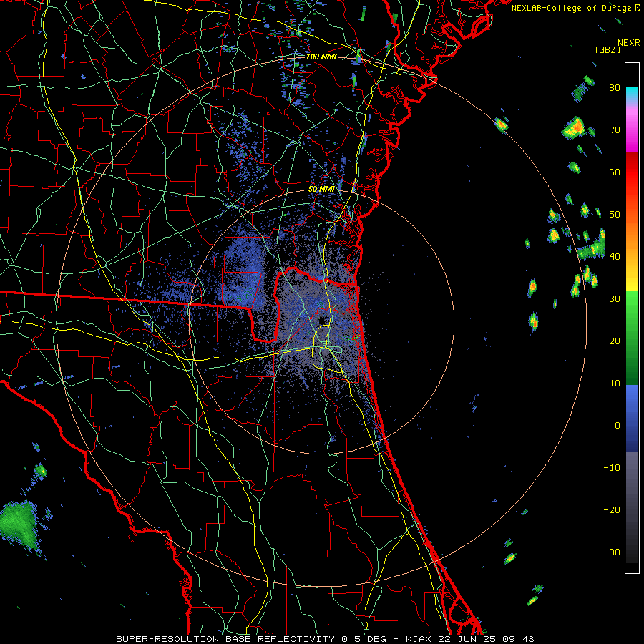This screenshot has width=644, height=644.
Task: Click the 50 value on dBZ scale
Action: tap(615, 215)
